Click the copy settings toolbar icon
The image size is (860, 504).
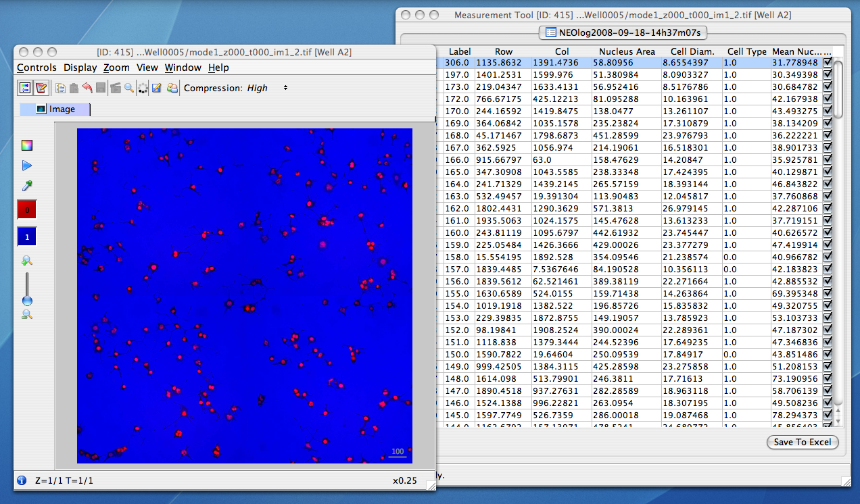60,88
